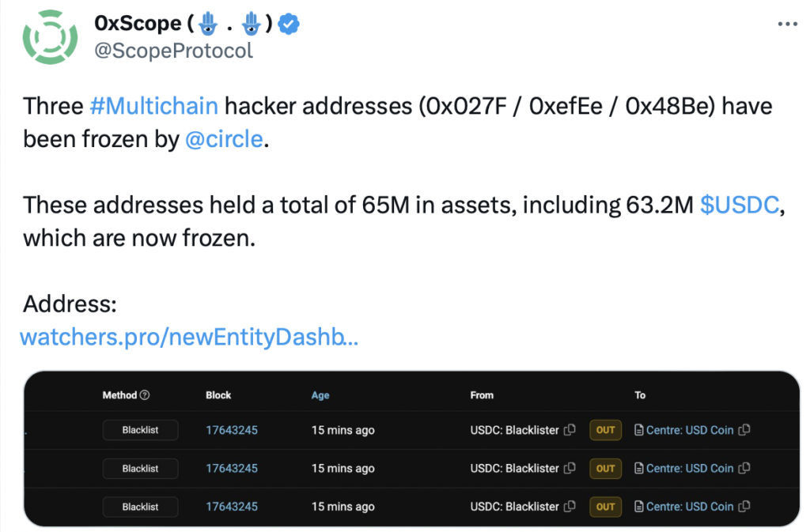Toggle the Age column time format
The height and width of the screenshot is (532, 810).
[320, 395]
